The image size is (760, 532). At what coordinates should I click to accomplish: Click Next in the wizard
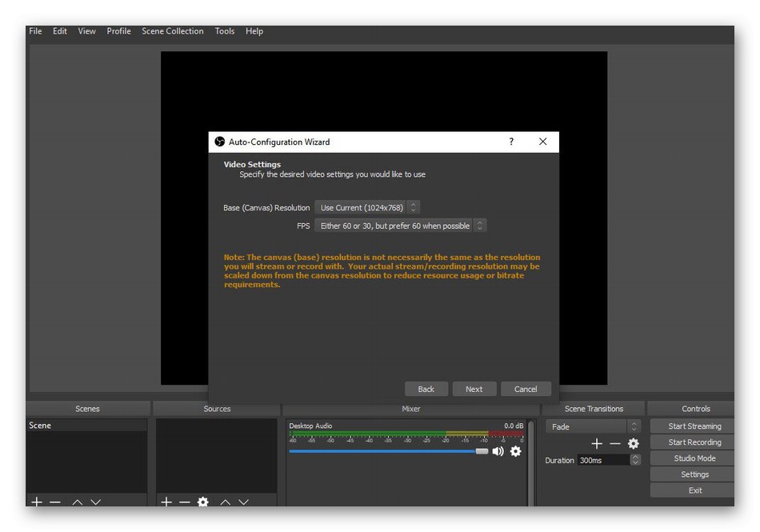(x=474, y=389)
